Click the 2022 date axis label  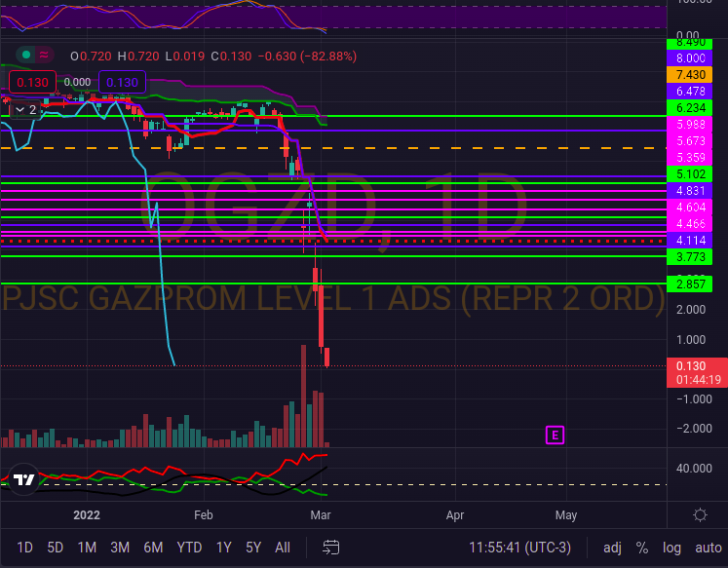(87, 515)
